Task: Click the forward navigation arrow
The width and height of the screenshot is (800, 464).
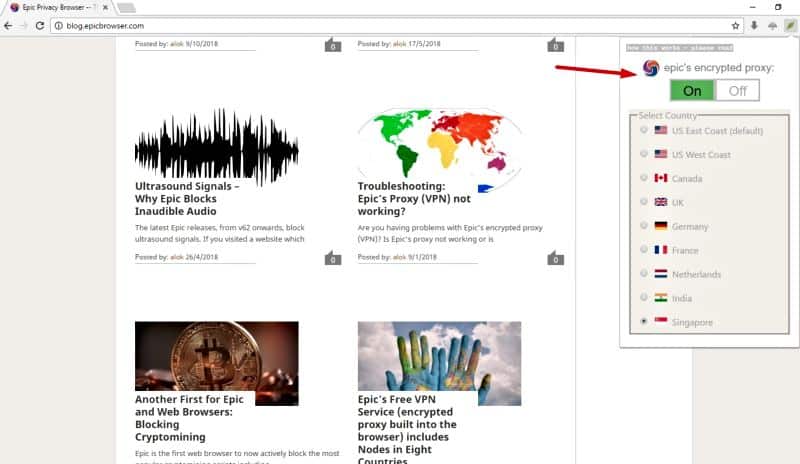Action: 23,26
